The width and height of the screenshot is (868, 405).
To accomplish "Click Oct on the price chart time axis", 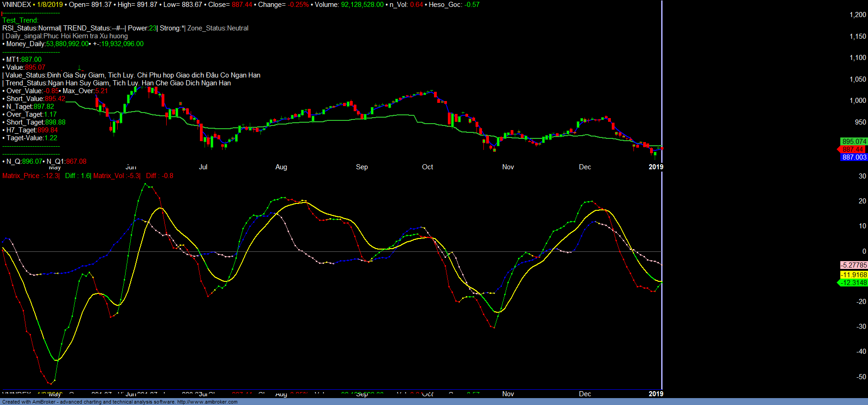I will coord(428,167).
